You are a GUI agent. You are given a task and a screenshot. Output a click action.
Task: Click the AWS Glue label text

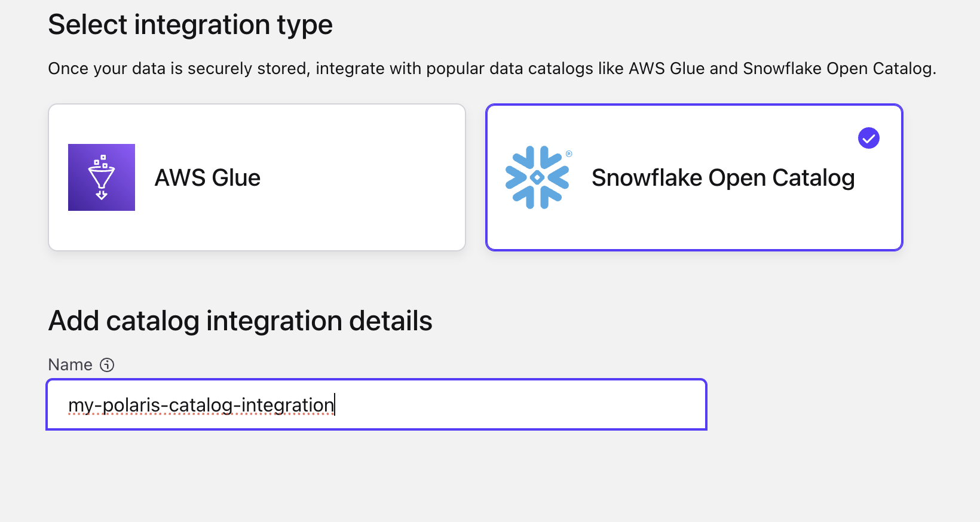point(207,178)
